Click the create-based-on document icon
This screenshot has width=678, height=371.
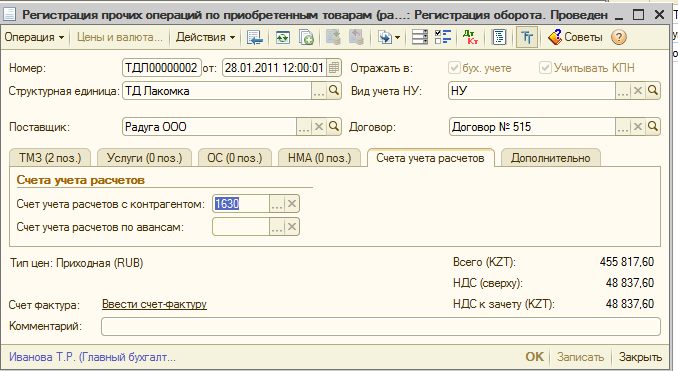tap(384, 37)
